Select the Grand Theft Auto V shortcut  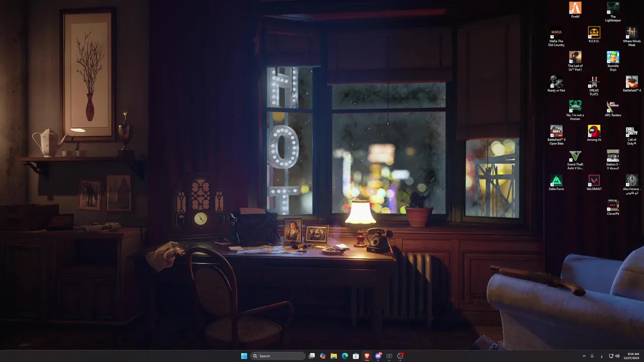[575, 160]
